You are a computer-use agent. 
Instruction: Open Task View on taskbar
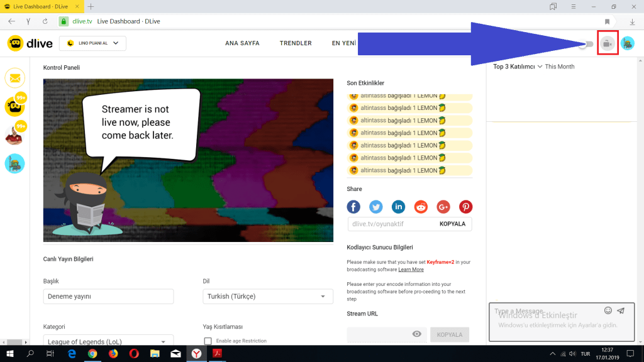50,353
